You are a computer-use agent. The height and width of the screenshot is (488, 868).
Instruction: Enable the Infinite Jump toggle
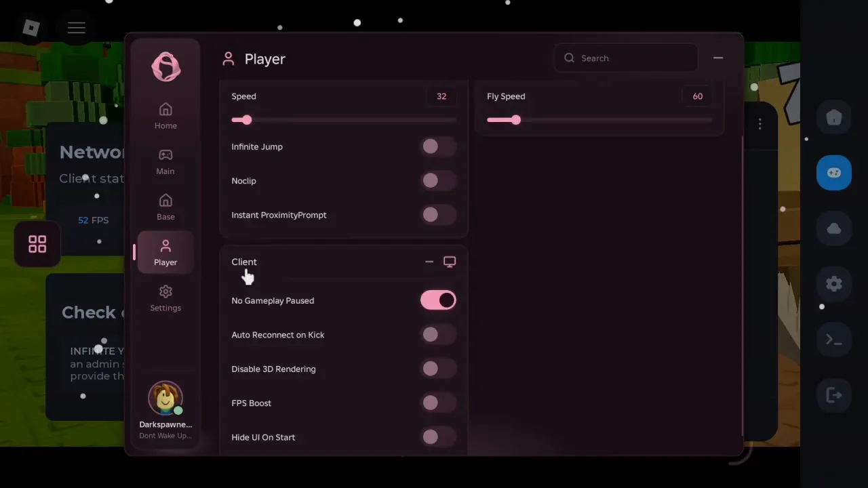pos(438,146)
